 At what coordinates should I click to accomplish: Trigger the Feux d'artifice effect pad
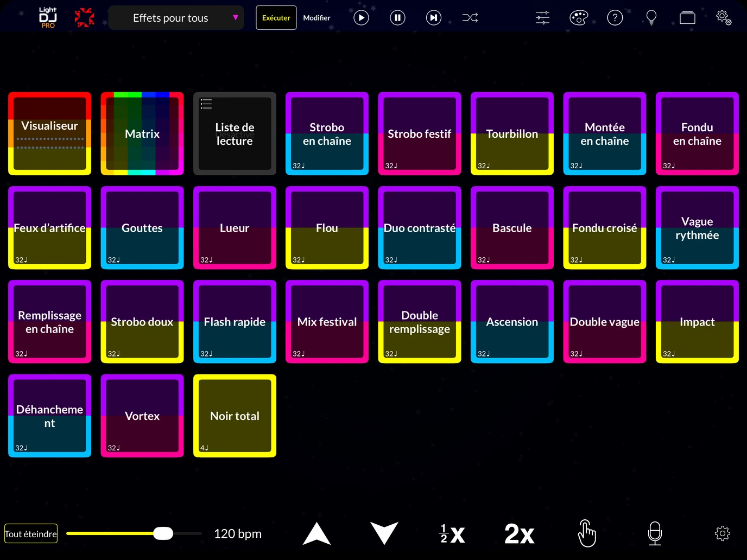(x=49, y=228)
